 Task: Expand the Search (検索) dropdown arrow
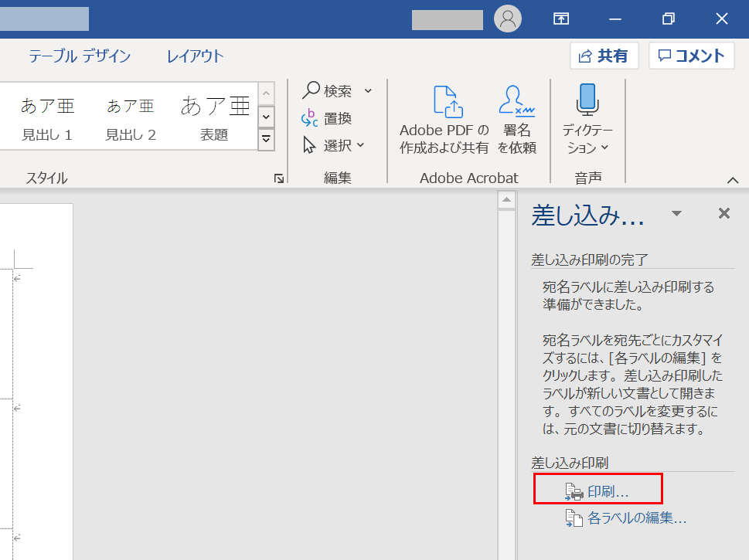coord(368,91)
